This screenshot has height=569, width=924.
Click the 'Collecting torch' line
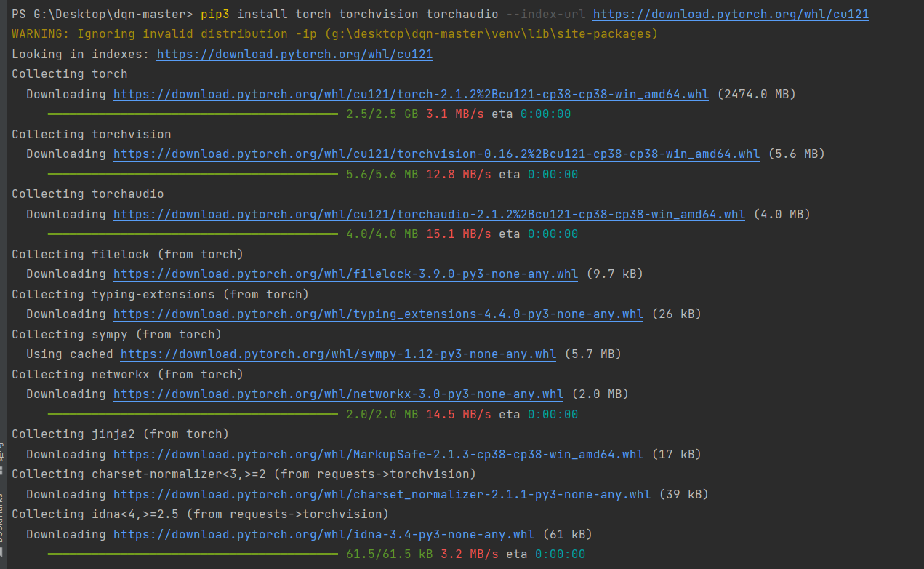point(70,73)
